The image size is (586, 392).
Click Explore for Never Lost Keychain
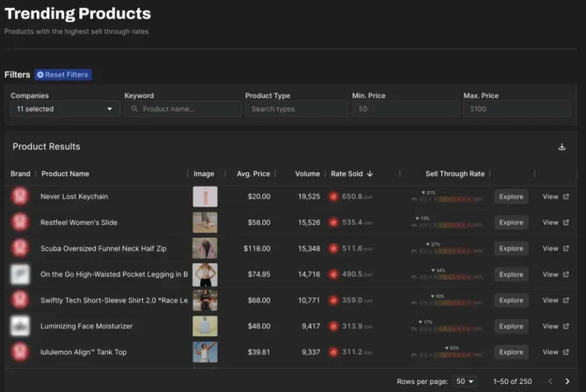tap(511, 196)
